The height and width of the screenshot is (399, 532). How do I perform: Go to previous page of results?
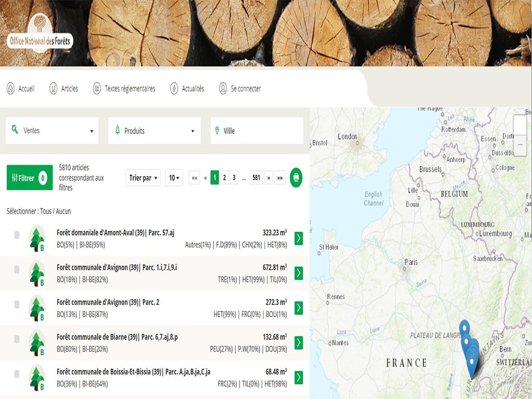point(205,178)
